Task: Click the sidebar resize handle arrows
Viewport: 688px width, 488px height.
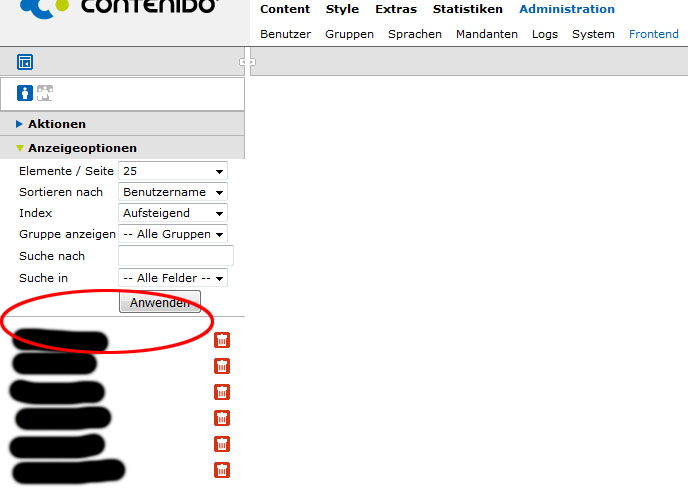Action: [x=246, y=62]
